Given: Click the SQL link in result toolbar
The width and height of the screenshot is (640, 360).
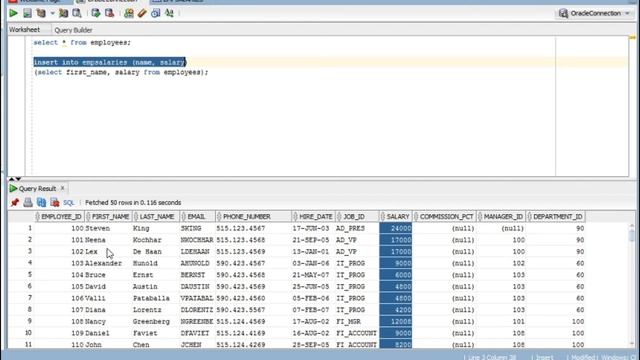Looking at the screenshot, I should point(69,203).
